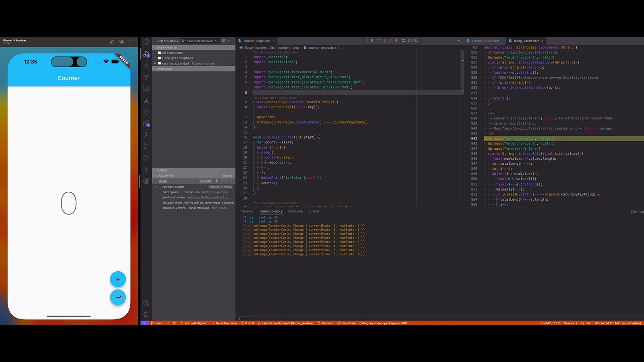Tap the plus increment button
644x362 pixels.
(118, 279)
